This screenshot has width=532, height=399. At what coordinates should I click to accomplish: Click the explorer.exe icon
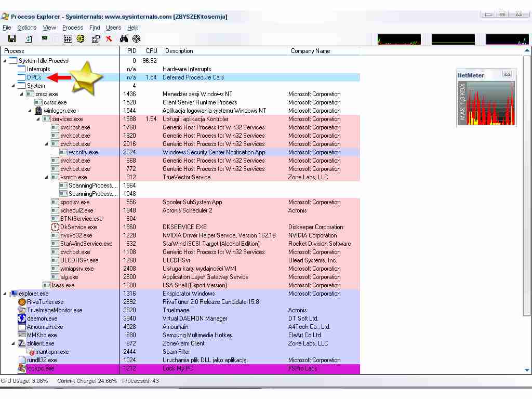(x=14, y=294)
